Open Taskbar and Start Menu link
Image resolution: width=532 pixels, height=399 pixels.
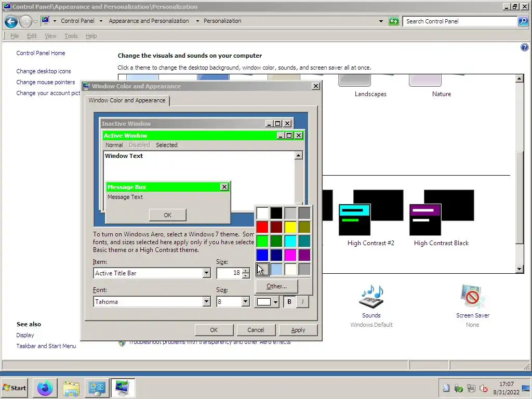pyautogui.click(x=46, y=346)
